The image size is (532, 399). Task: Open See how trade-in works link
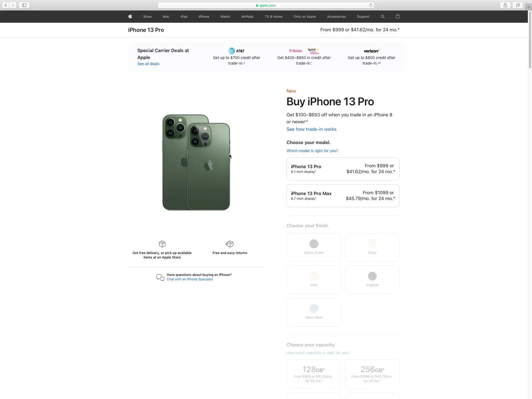(311, 129)
